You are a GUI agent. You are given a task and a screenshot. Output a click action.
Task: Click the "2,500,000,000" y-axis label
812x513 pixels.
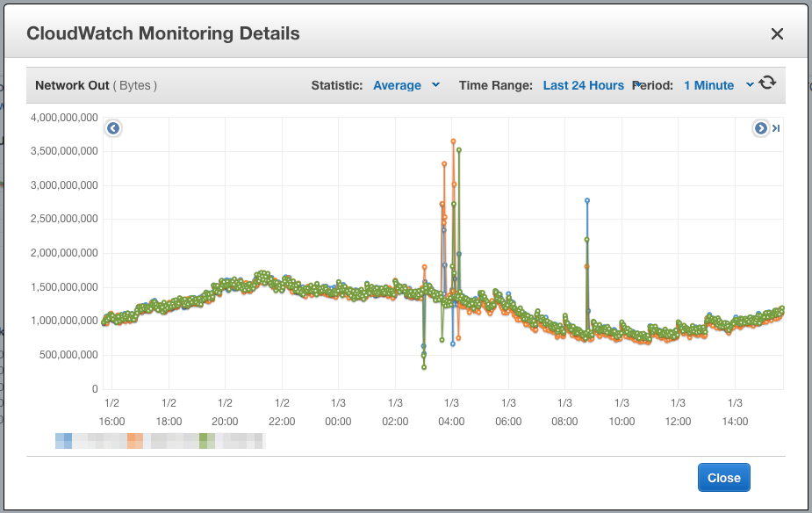[64, 219]
